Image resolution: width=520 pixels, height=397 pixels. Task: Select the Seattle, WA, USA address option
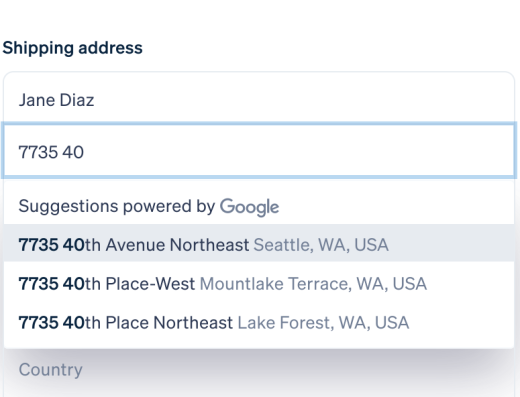click(x=259, y=245)
